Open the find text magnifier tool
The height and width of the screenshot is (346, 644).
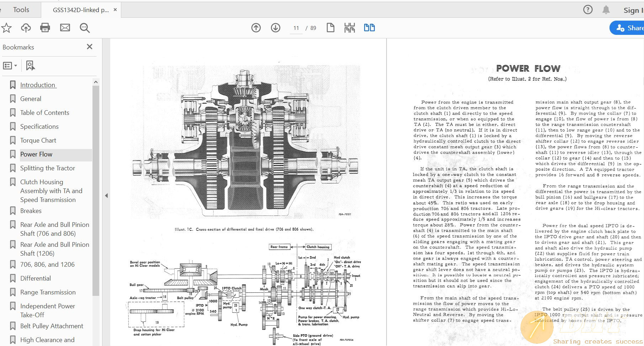[x=85, y=28]
